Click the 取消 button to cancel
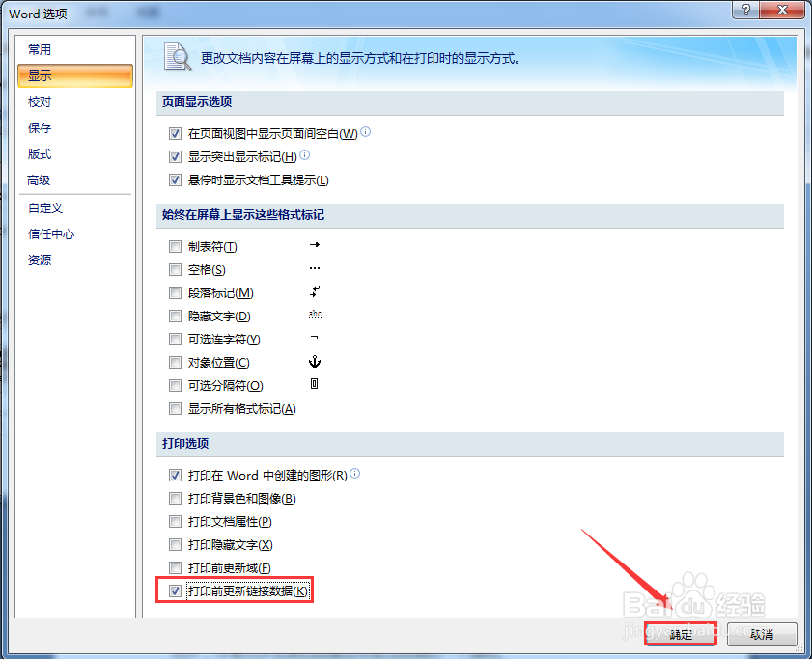812x659 pixels. point(762,634)
